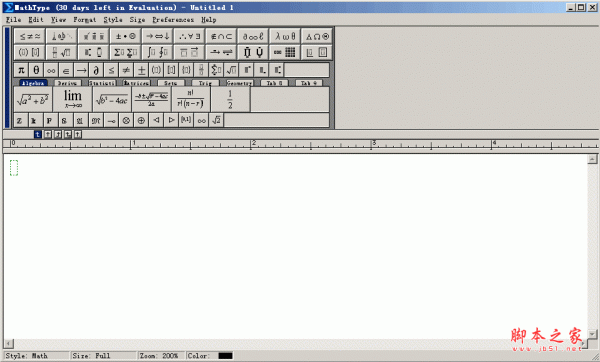Insert the one-half fraction expression
The width and height of the screenshot is (600, 362).
(230, 99)
